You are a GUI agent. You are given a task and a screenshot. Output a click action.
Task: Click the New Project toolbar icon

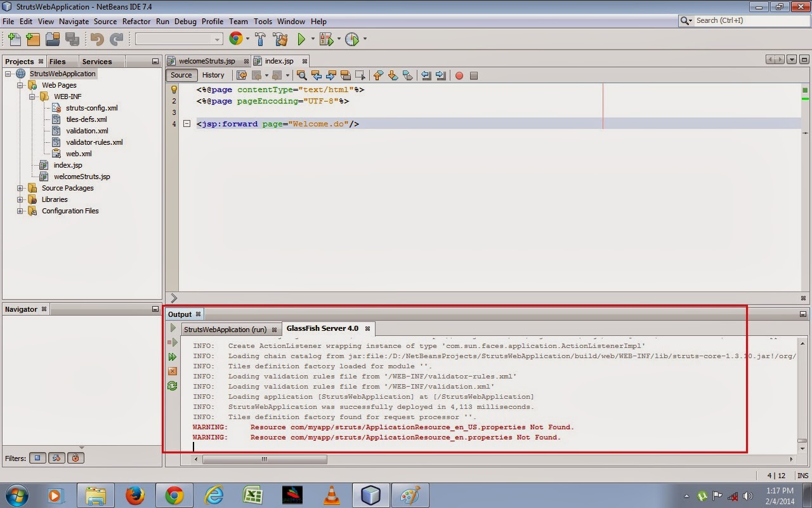coord(33,39)
